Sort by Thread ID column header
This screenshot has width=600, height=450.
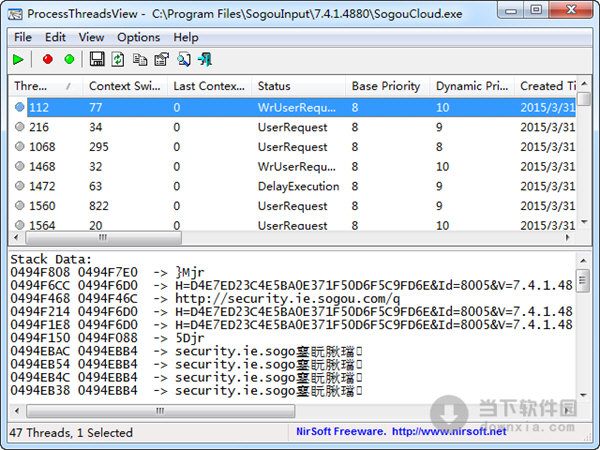46,86
